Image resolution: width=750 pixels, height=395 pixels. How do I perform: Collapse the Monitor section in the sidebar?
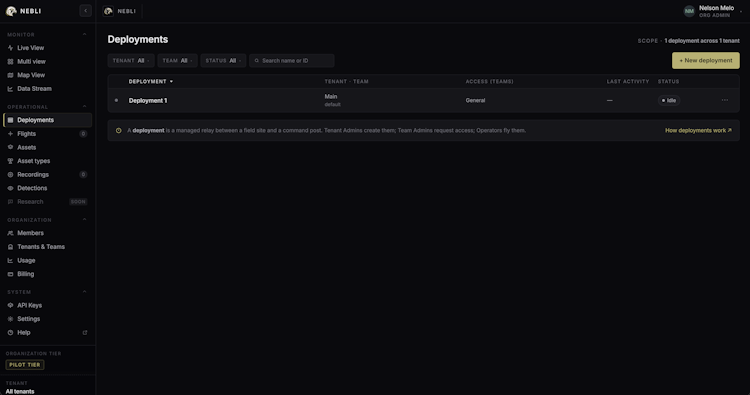(85, 34)
